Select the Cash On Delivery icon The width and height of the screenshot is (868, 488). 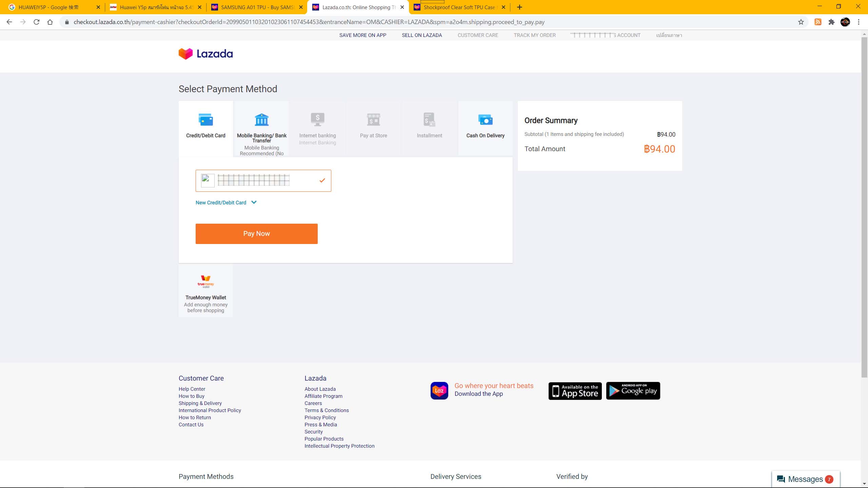click(485, 120)
